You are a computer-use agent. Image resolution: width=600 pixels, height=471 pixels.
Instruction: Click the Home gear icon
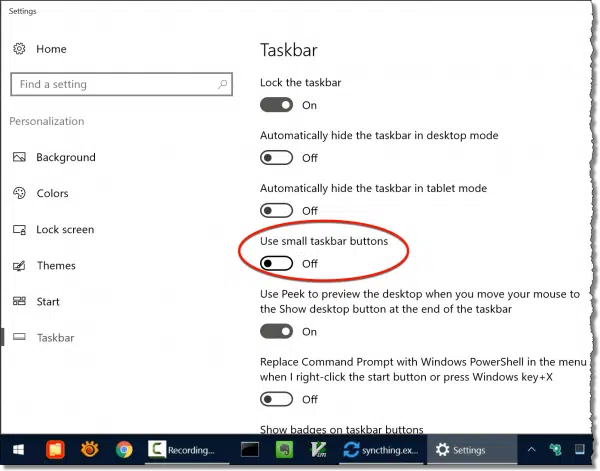coord(19,49)
